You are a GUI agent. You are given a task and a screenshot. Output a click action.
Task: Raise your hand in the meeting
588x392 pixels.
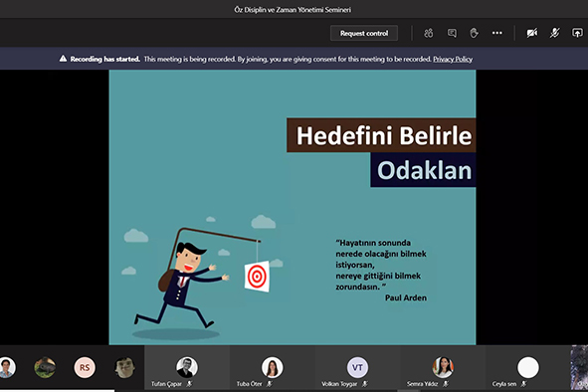(x=474, y=33)
